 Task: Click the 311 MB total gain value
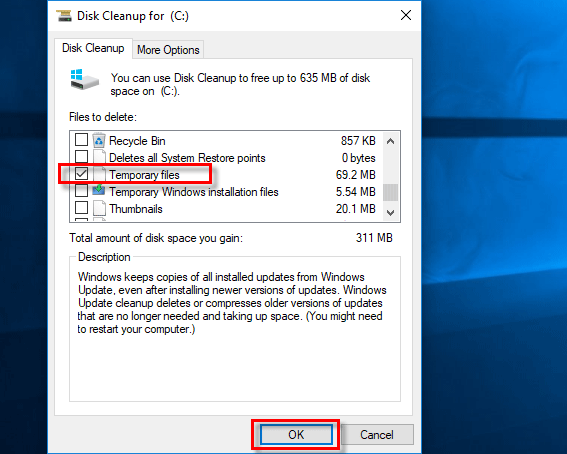coord(374,238)
